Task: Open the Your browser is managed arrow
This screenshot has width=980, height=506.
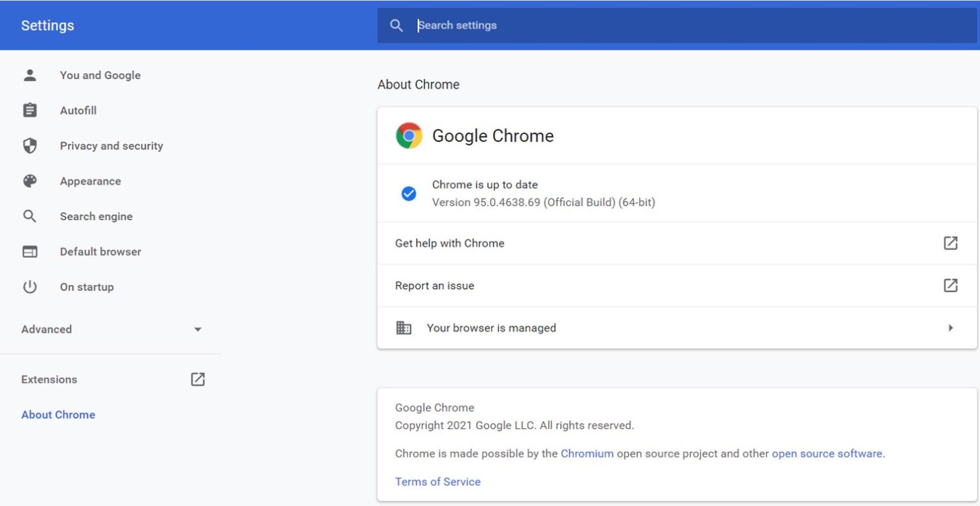Action: pos(951,328)
